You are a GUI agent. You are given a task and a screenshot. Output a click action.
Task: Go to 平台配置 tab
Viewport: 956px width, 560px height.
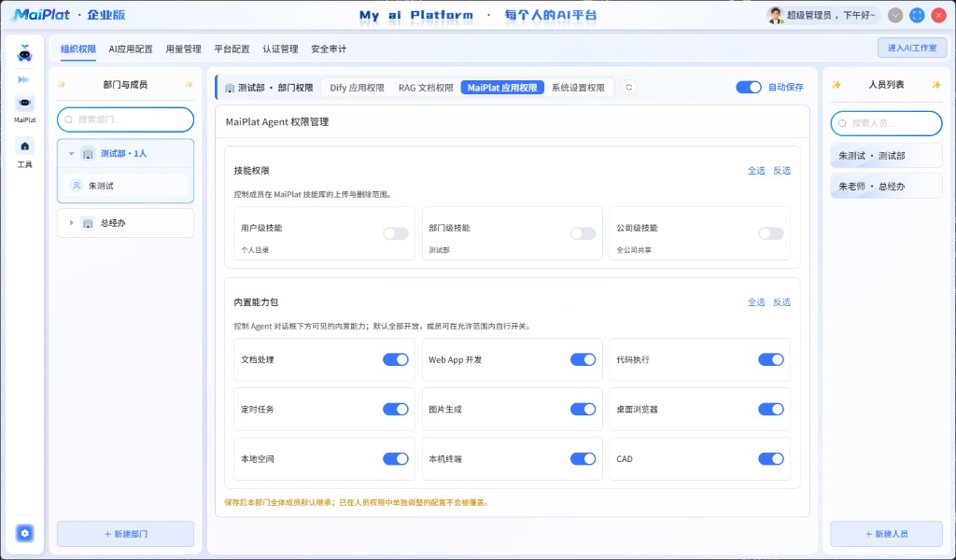[x=232, y=49]
